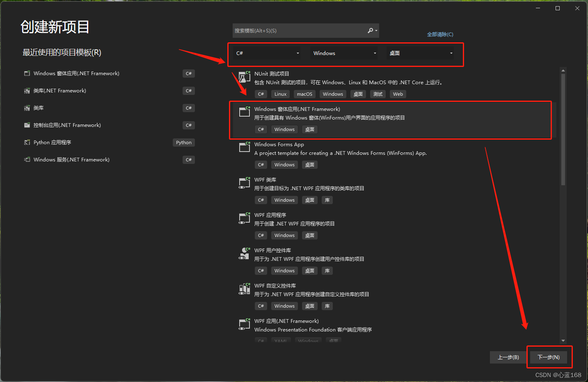
Task: Click recent Windows 窗体应用(.NET Framework) icon
Action: point(27,74)
